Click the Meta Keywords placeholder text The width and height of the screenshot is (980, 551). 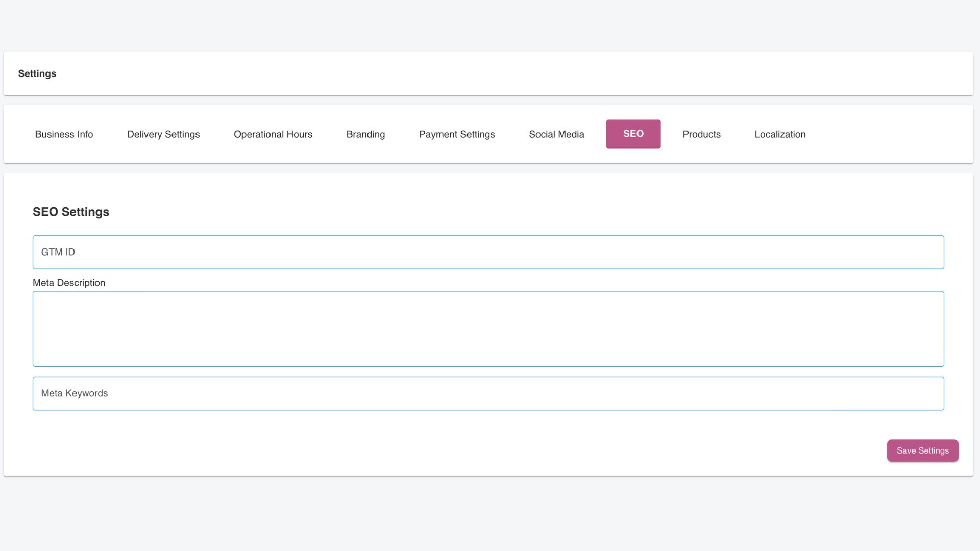coord(75,393)
